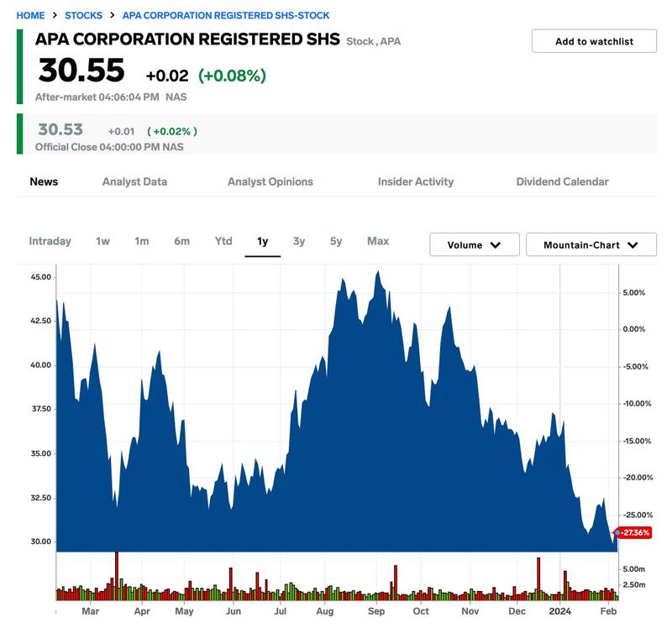Click the Aug month axis label
Screen dimensions: 672x628
pyautogui.click(x=325, y=611)
